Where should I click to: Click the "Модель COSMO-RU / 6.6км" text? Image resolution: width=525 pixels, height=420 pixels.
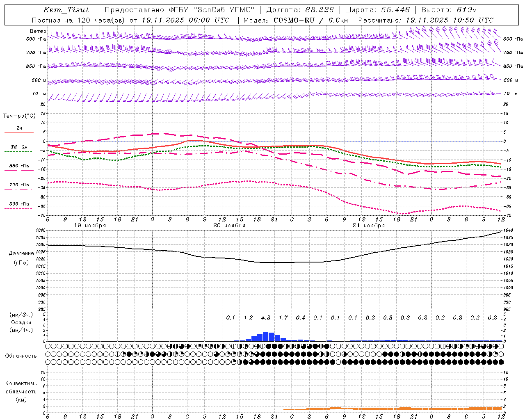point(295,20)
